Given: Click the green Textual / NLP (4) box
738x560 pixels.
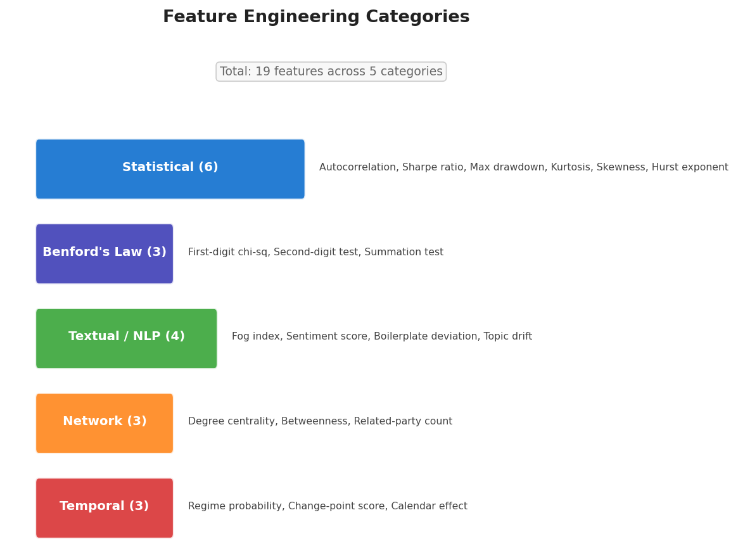Looking at the screenshot, I should coord(126,338).
